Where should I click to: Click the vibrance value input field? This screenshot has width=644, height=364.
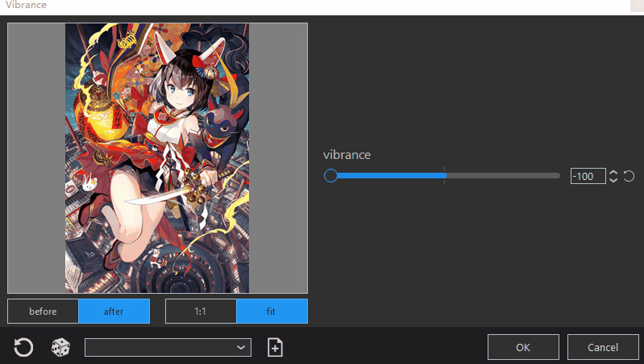point(588,176)
